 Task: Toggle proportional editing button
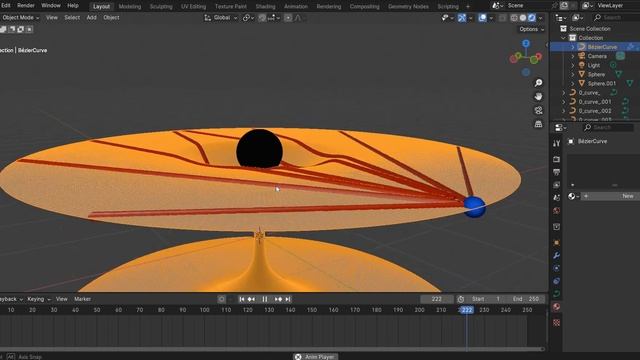point(288,18)
